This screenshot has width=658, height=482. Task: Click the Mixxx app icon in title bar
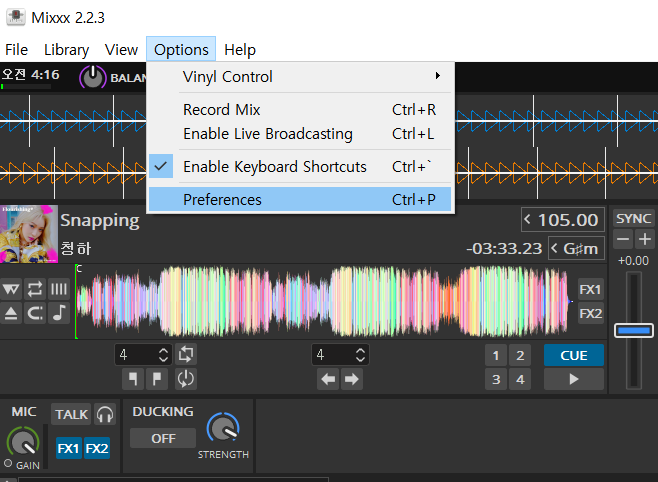pyautogui.click(x=16, y=17)
